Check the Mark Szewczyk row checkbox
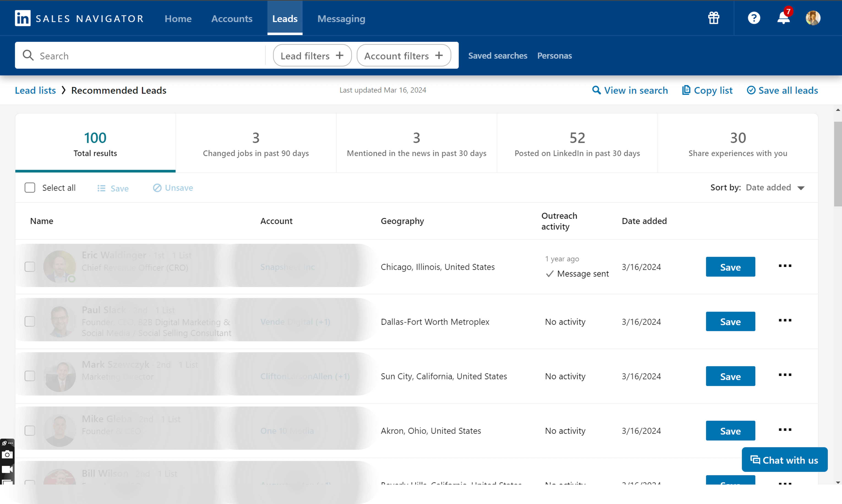This screenshot has height=504, width=842. coord(30,376)
